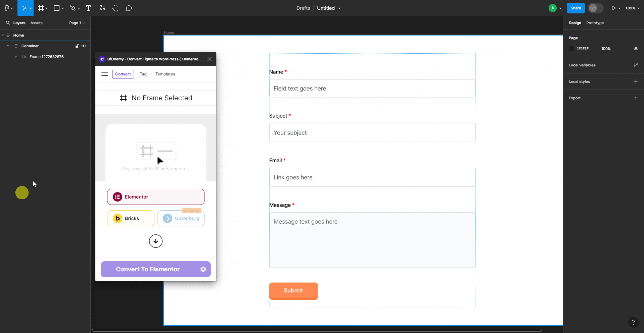Screen dimensions: 644x333
Task: Select the Rectangle shape tool
Action: pyautogui.click(x=56, y=8)
